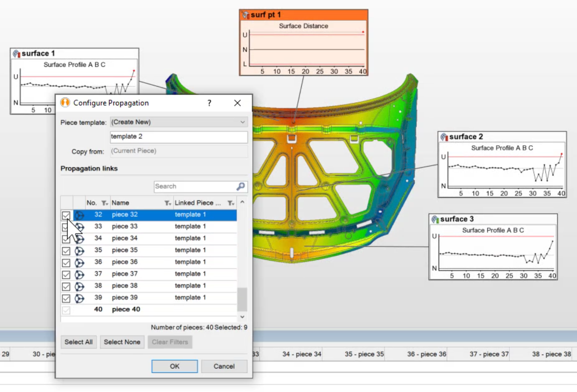Click the piece icon in row 35
This screenshot has height=392, width=577.
pos(80,251)
